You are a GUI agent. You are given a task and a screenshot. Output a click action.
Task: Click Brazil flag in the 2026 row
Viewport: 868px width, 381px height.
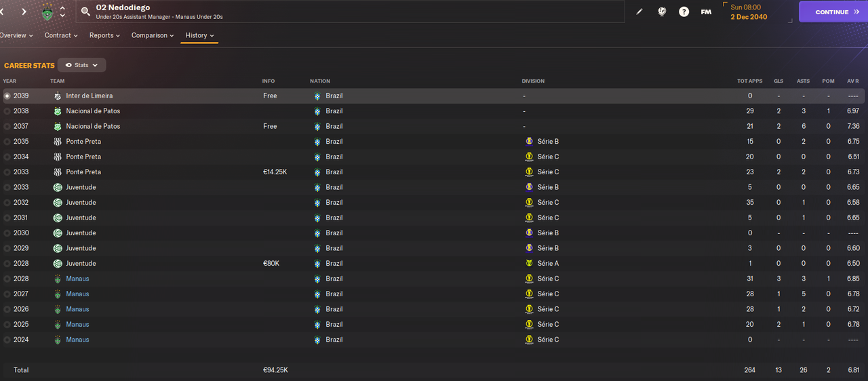click(x=317, y=309)
